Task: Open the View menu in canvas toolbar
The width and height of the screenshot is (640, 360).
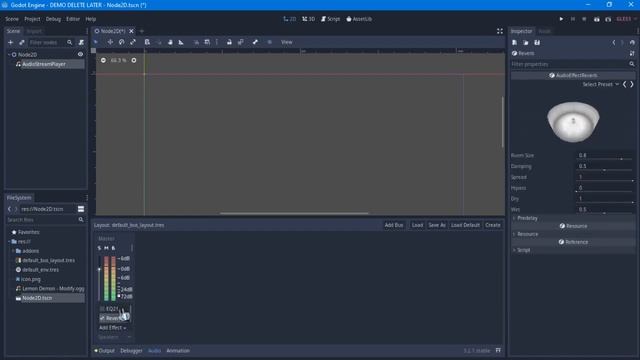Action: pyautogui.click(x=287, y=42)
